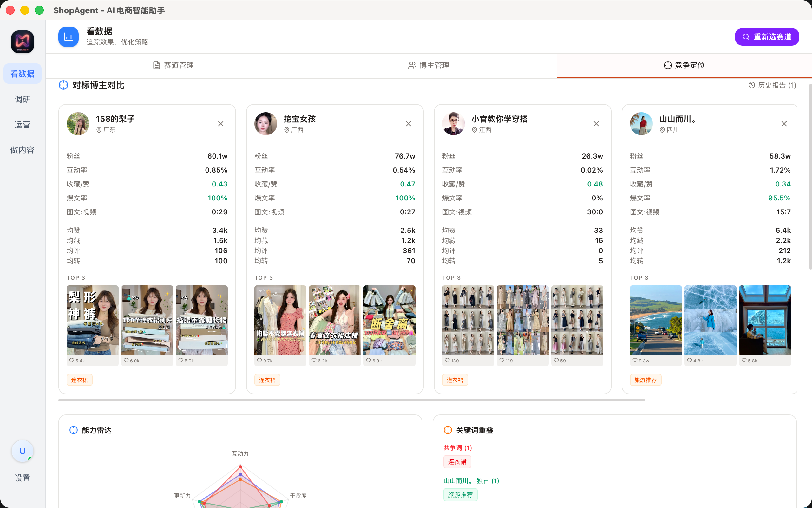Open 历史报告 history reports link
This screenshot has height=508, width=812.
772,85
